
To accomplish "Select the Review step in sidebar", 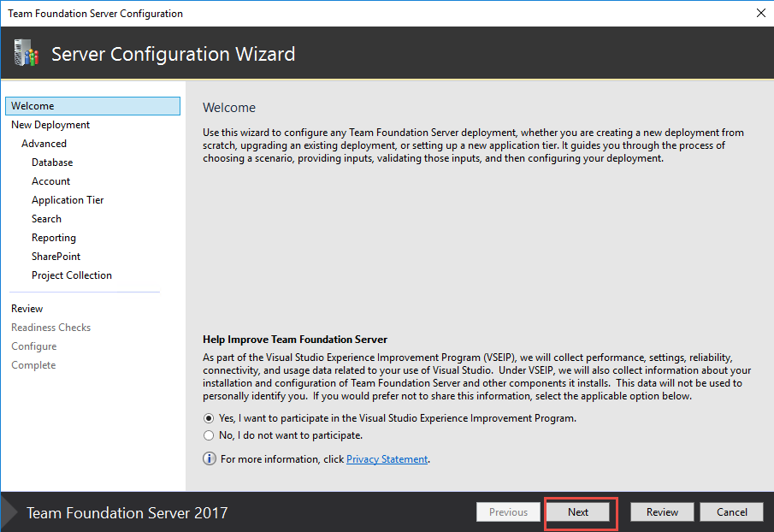I will click(x=27, y=309).
